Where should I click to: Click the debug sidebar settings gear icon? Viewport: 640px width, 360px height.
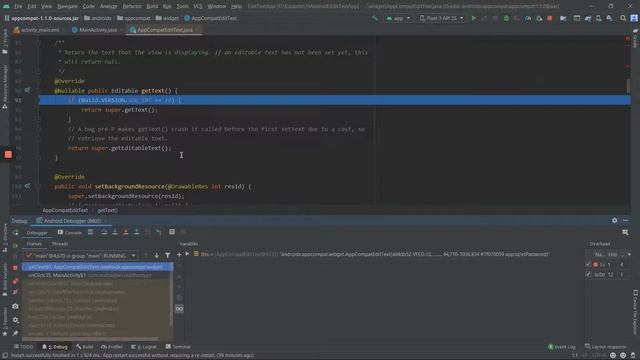tap(16, 320)
